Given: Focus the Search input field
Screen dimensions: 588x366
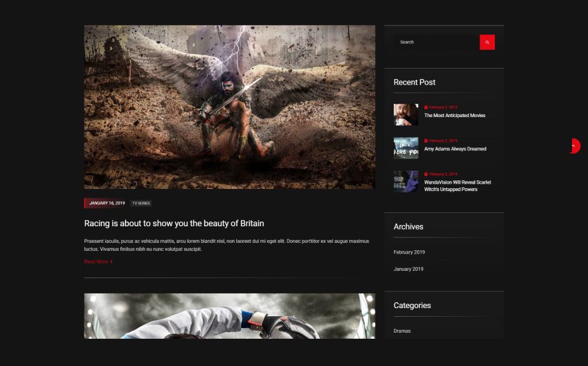Looking at the screenshot, I should 436,42.
